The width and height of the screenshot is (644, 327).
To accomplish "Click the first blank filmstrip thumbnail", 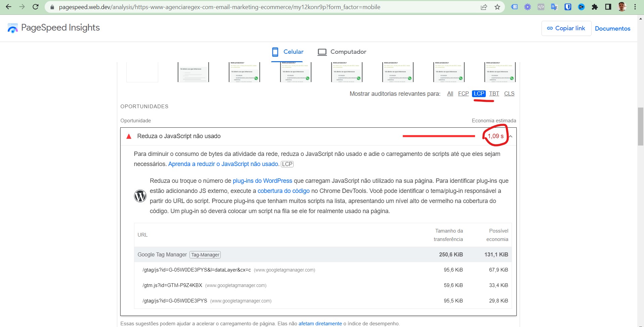I will pyautogui.click(x=142, y=72).
